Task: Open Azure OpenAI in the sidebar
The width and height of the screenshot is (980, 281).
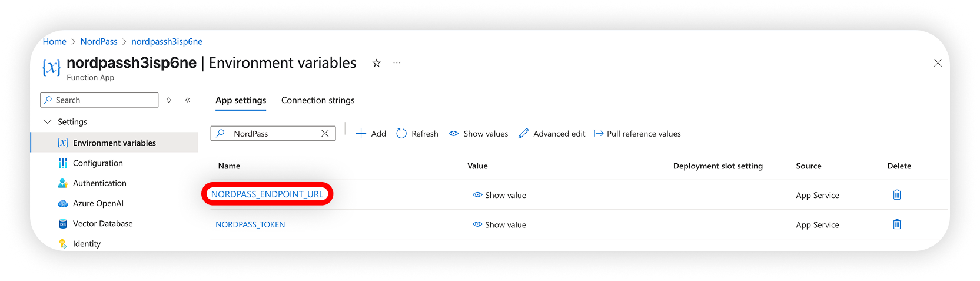Action: click(98, 203)
